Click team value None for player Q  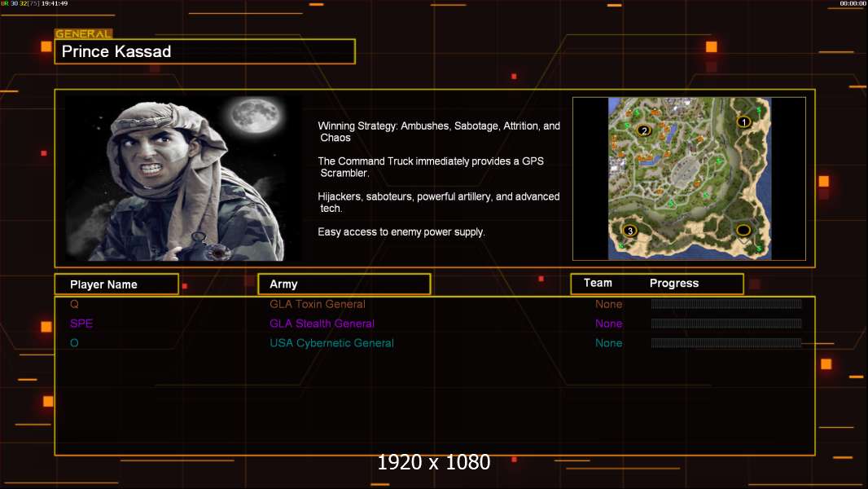tap(608, 304)
